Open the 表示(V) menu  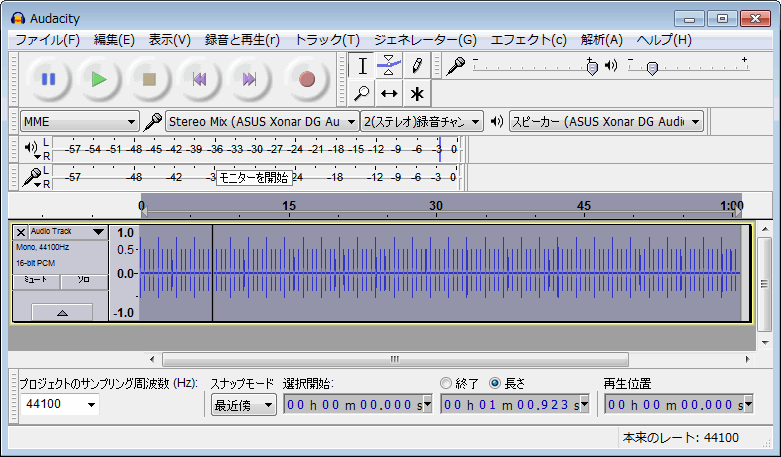click(169, 40)
